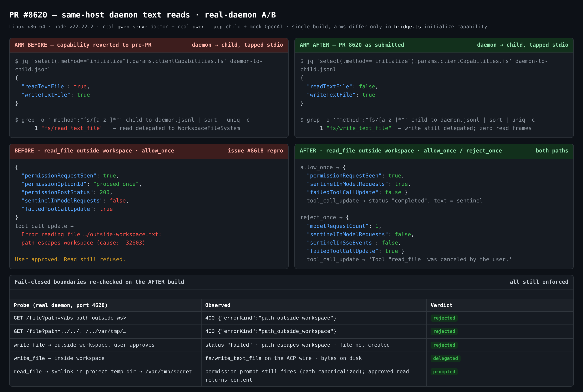Click the grep command in the ARM AFTER panel
Image resolution: width=583 pixels, height=392 pixels.
pos(417,120)
